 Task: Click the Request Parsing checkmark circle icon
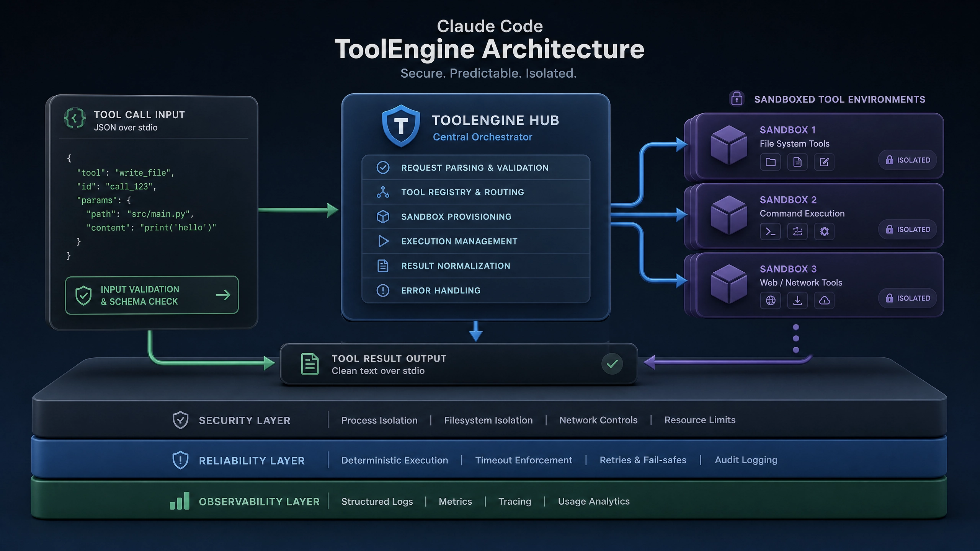tap(383, 168)
